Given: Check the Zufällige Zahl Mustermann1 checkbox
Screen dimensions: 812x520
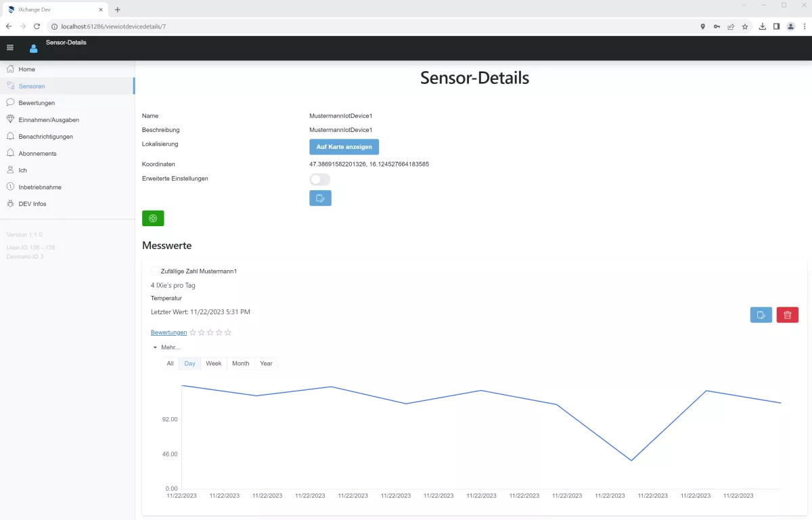Looking at the screenshot, I should 155,271.
